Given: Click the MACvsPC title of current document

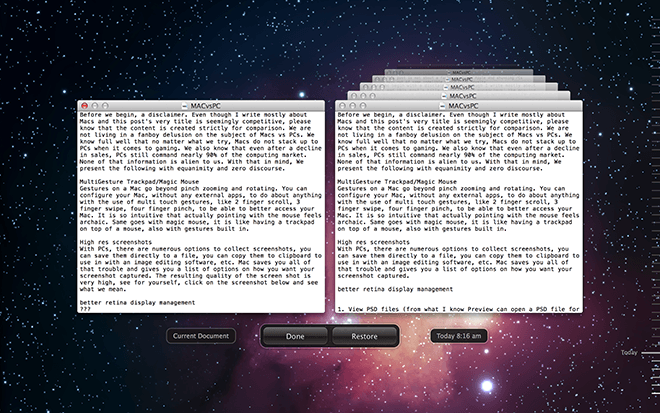Looking at the screenshot, I should tap(205, 106).
